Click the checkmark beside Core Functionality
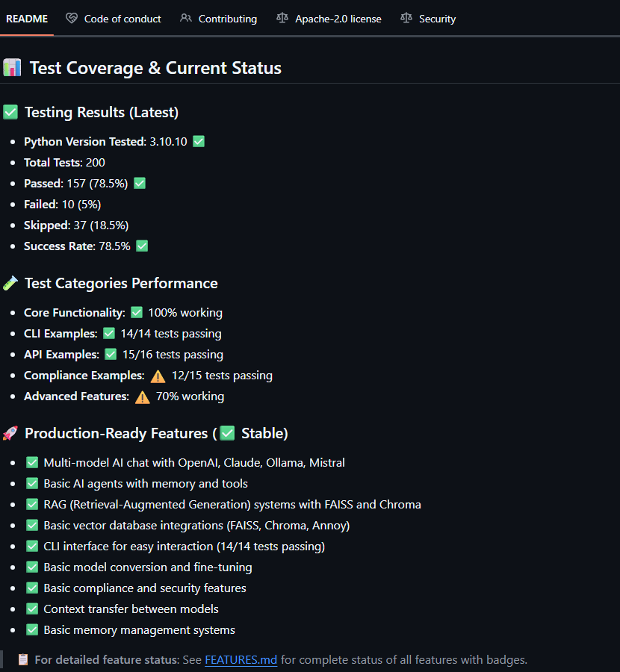 pyautogui.click(x=137, y=312)
